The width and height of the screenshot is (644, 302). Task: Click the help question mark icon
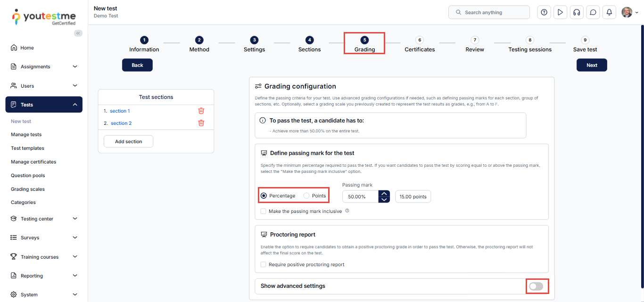click(544, 12)
